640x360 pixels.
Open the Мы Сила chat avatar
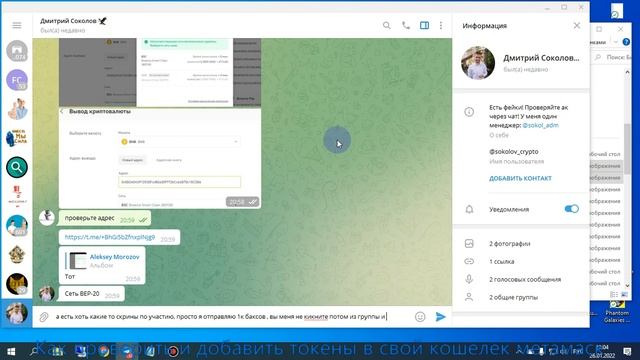pos(17,138)
